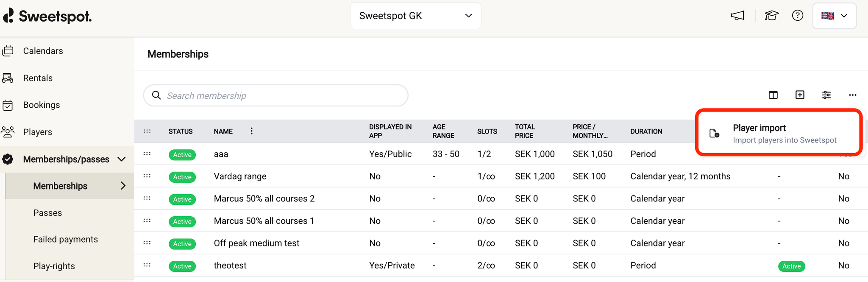Open the theotest membership row
Viewport: 868px width, 282px height.
pos(230,265)
